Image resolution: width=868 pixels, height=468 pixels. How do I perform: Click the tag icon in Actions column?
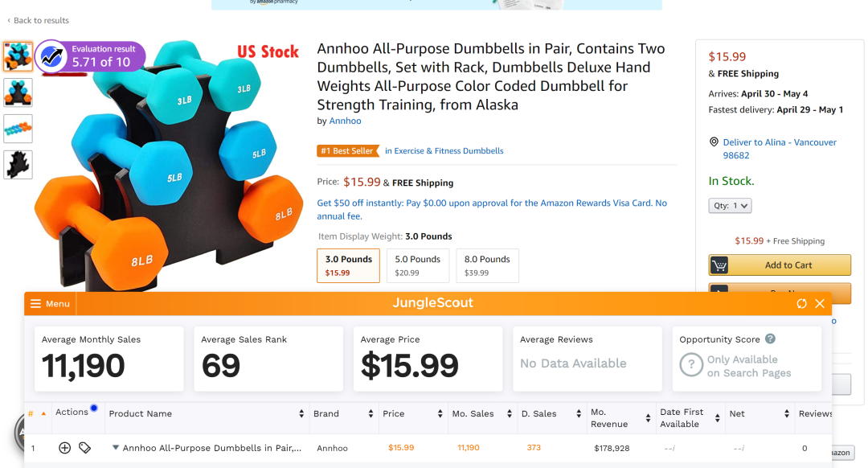85,448
